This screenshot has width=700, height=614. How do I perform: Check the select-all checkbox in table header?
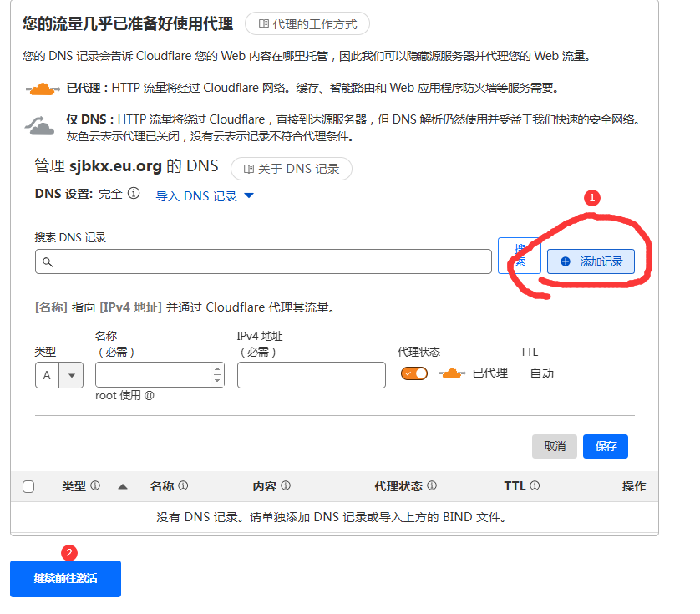tap(28, 486)
